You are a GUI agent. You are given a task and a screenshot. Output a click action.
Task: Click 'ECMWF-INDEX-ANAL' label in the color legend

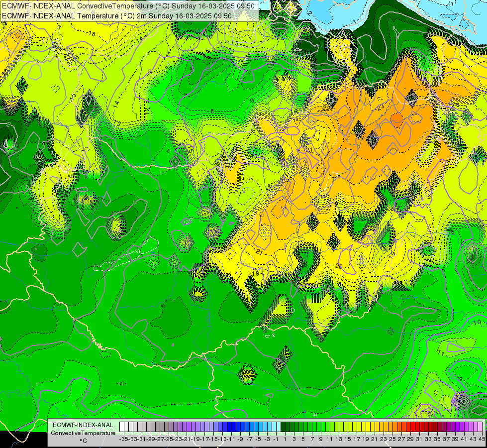pos(83,425)
